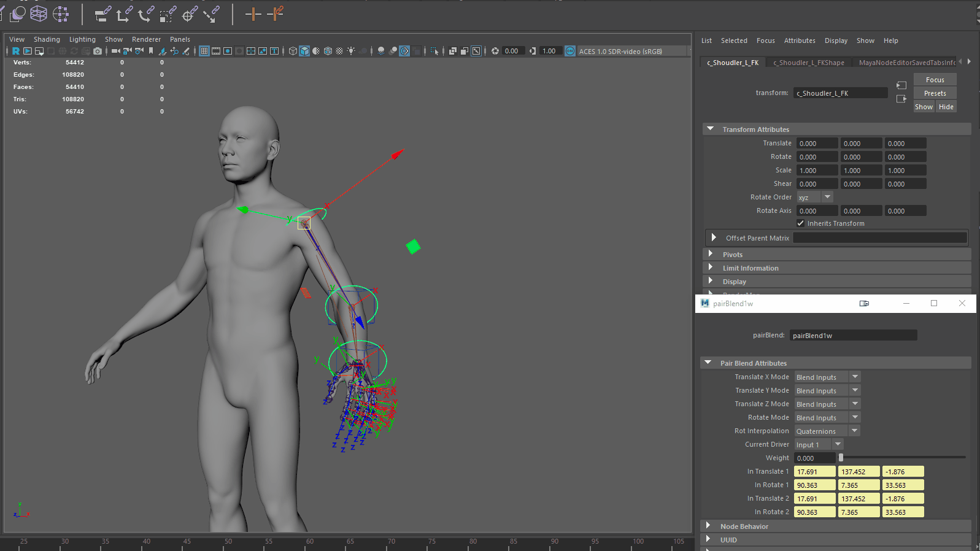The image size is (980, 551).
Task: Click the parent constraint shelf icon
Action: point(102,13)
